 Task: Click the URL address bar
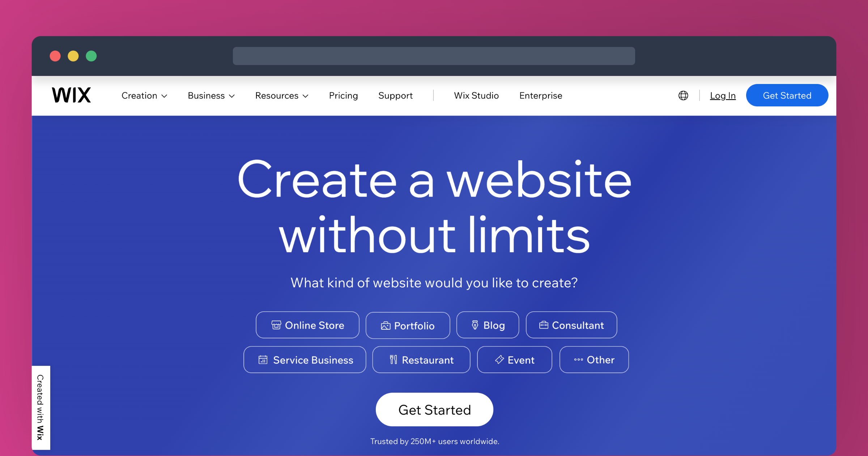point(434,55)
